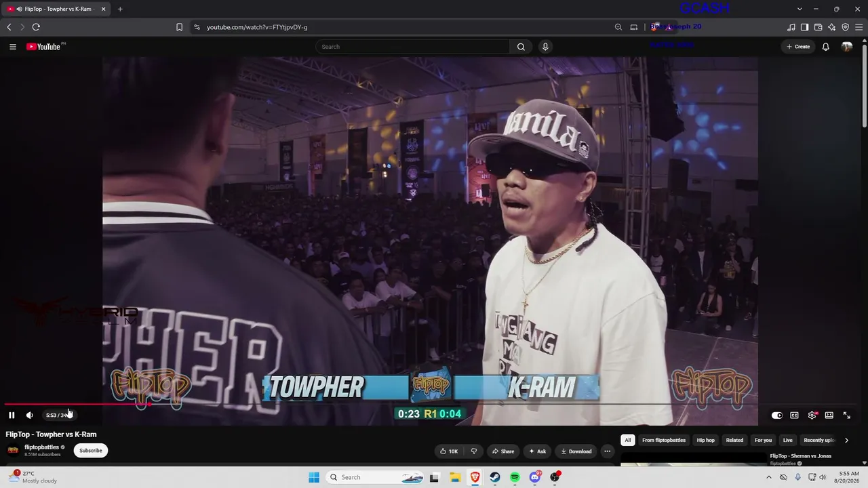
Task: Toggle the browser sidebar panel
Action: click(x=804, y=27)
